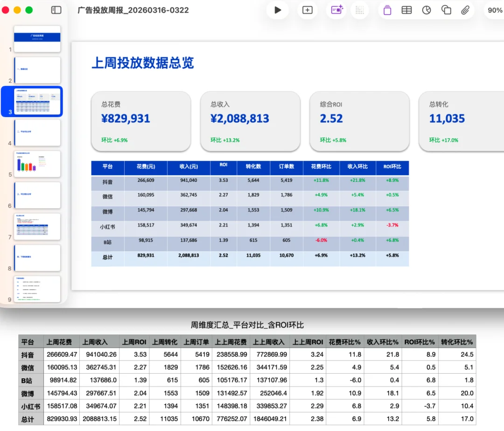Select the last slide thumbnail 9
The image size is (504, 431).
coord(37,289)
